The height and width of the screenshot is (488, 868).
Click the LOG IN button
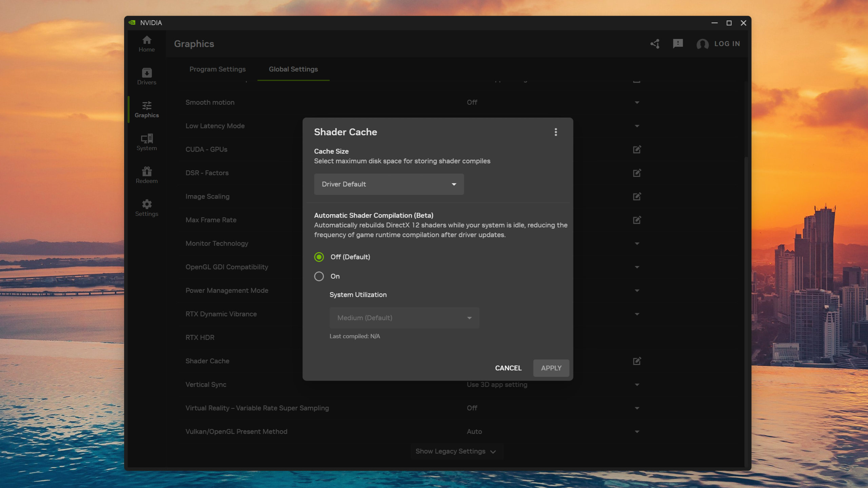click(727, 44)
